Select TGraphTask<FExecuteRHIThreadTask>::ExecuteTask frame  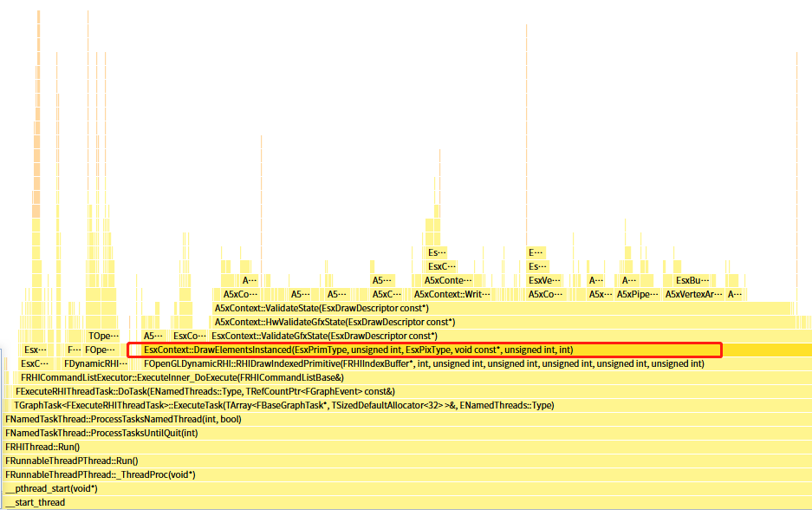pos(411,405)
